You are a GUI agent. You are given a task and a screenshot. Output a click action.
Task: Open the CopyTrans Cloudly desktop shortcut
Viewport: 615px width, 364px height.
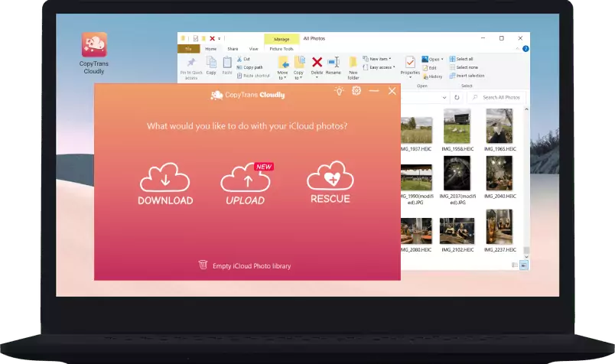tap(94, 53)
